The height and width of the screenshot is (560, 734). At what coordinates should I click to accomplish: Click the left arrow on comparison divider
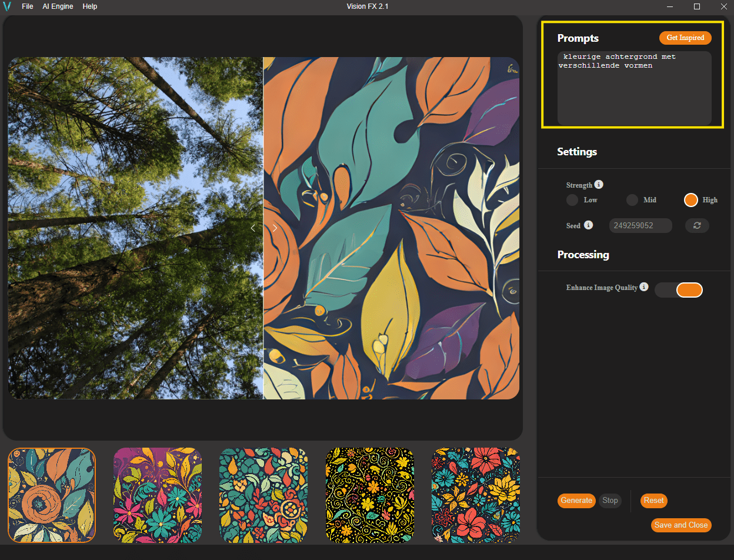[x=253, y=228]
